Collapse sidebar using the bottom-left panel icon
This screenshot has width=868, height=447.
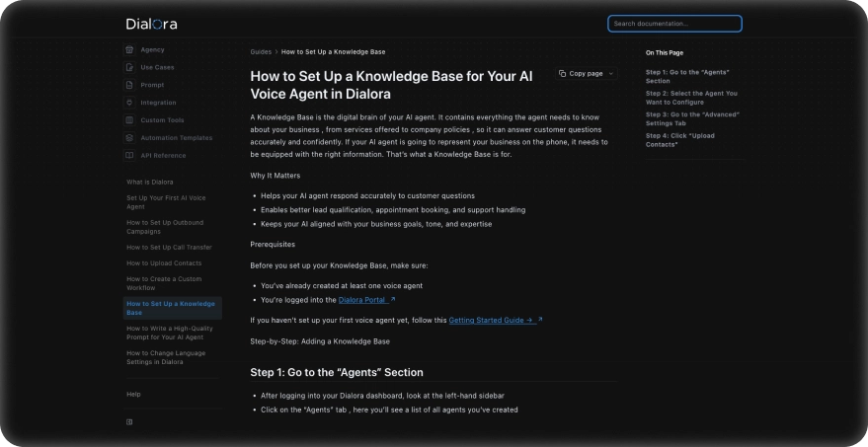[129, 421]
